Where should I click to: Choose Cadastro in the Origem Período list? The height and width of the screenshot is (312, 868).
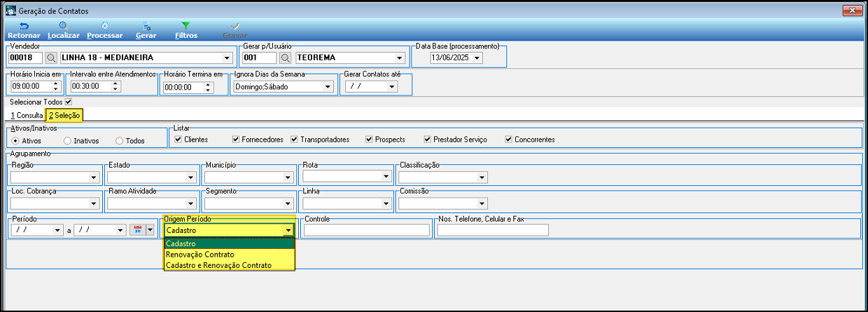pos(230,243)
